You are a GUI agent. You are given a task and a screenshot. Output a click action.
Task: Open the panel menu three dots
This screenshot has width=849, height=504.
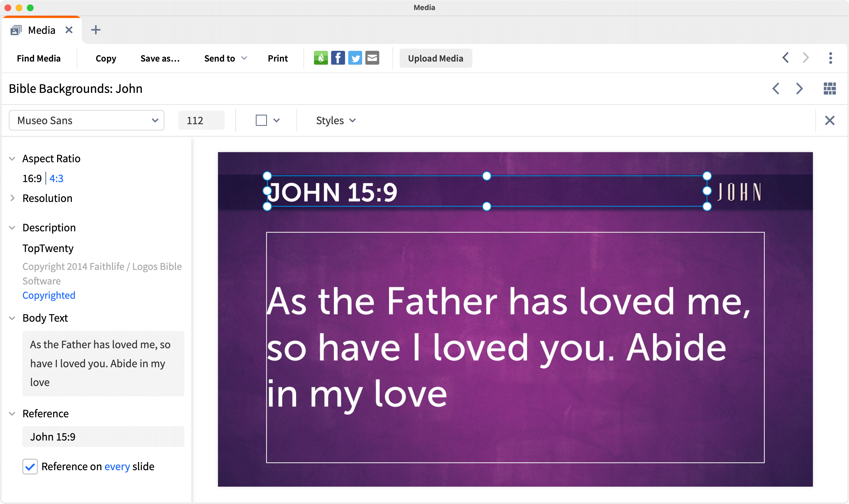[831, 58]
